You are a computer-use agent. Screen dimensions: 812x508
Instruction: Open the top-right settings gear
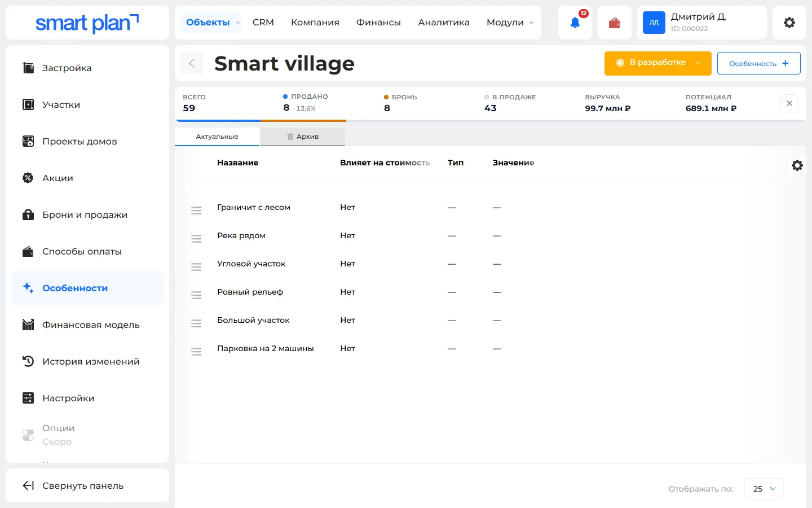point(789,23)
